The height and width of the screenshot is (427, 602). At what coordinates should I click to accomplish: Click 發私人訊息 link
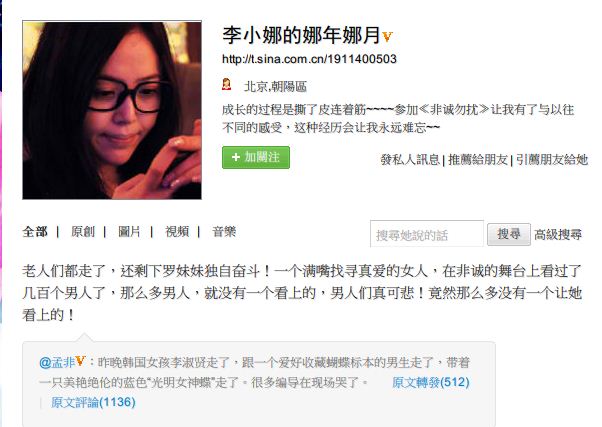[x=410, y=159]
